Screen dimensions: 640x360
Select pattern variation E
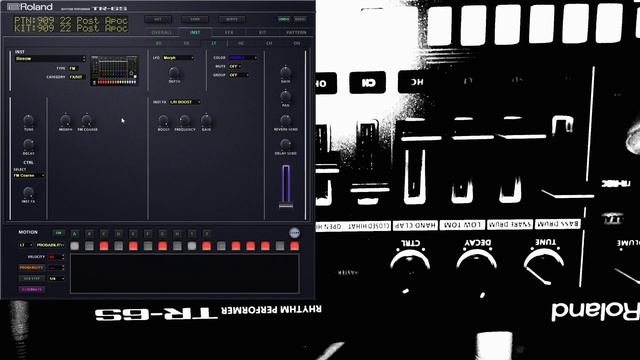[x=133, y=234]
